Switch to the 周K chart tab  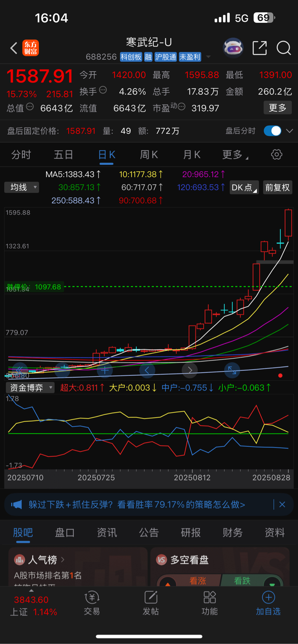coord(149,155)
